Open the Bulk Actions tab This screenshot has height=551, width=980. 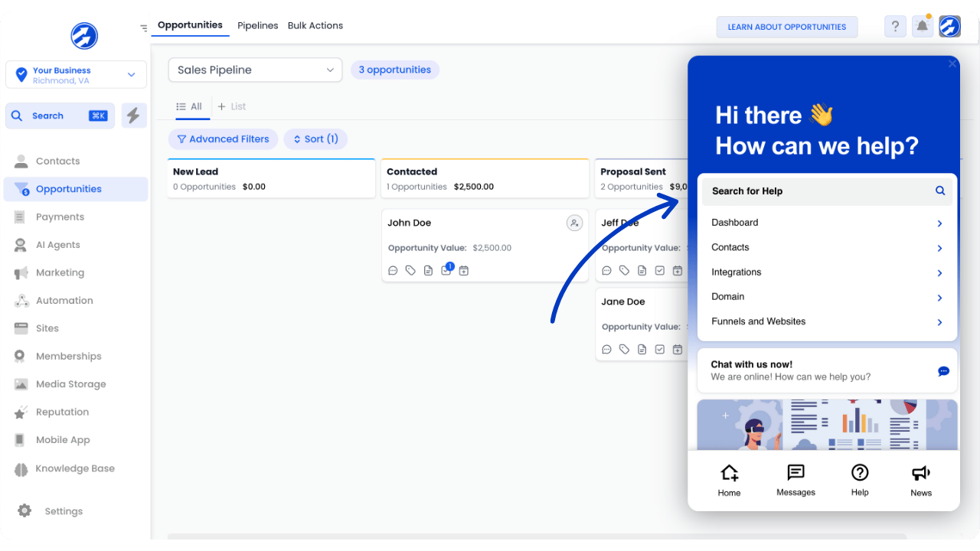coord(315,26)
